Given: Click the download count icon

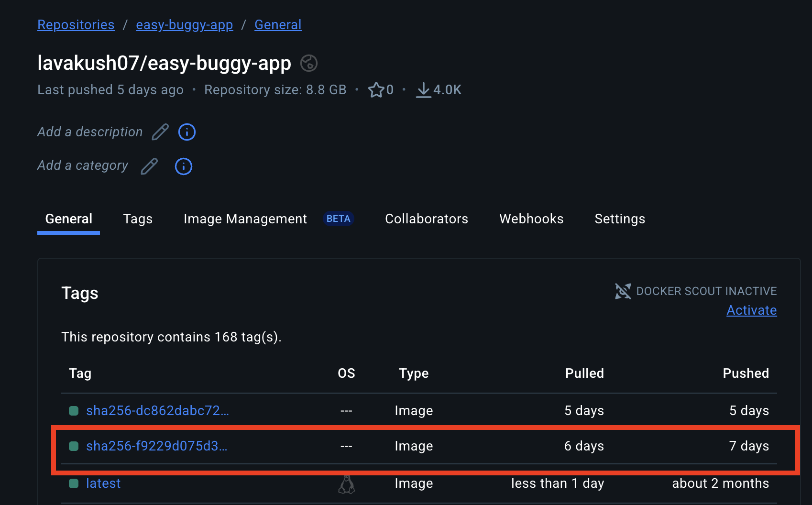Looking at the screenshot, I should 423,90.
